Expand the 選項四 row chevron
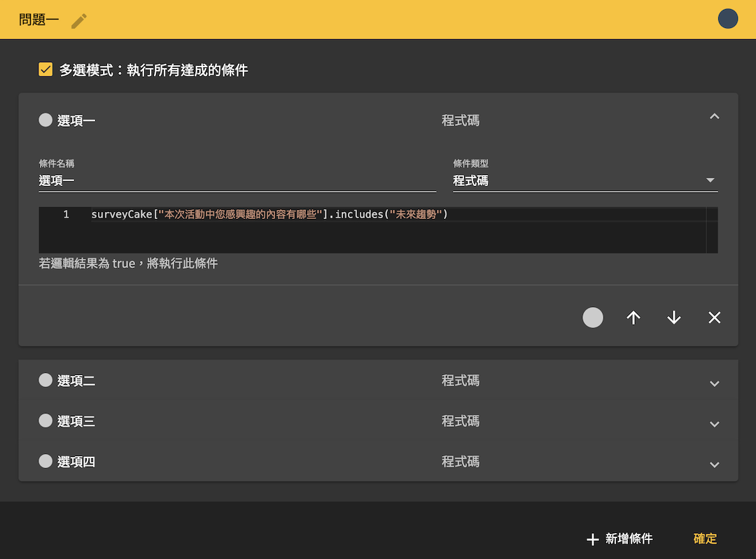756x559 pixels. 714,465
